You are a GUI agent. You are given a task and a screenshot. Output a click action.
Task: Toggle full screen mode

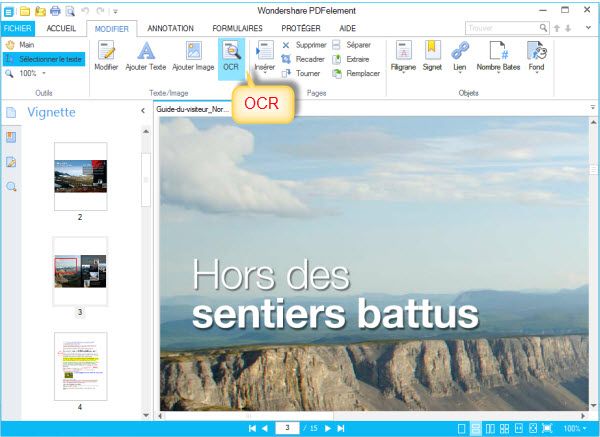pyautogui.click(x=547, y=429)
